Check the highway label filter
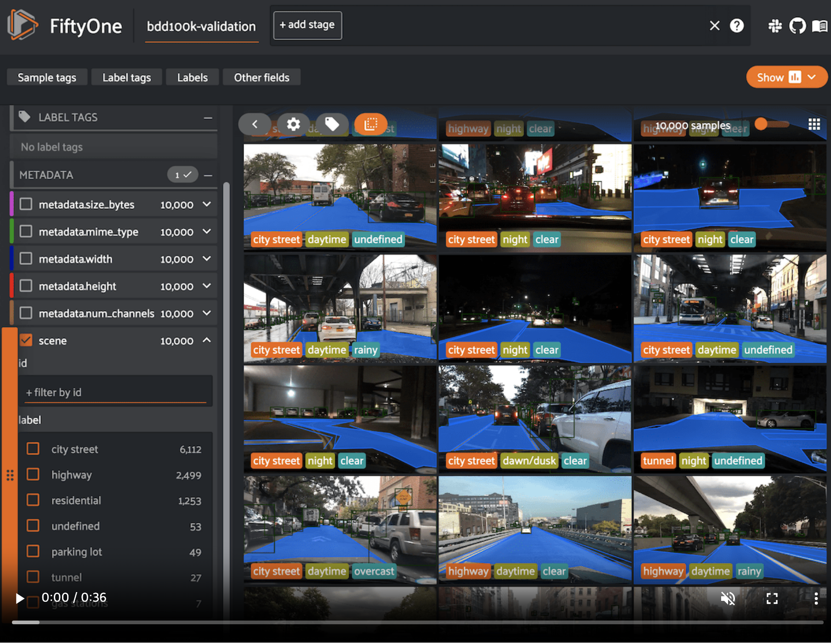This screenshot has height=644, width=831. click(33, 474)
